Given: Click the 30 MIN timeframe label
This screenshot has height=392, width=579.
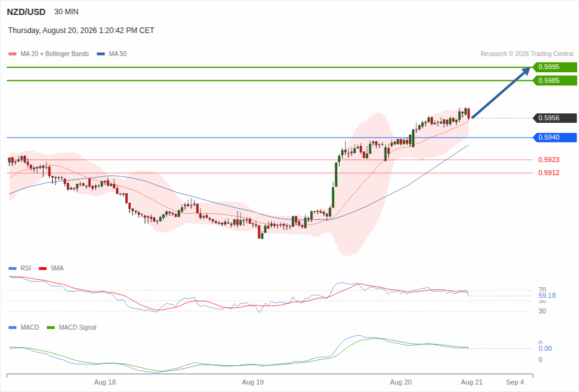Looking at the screenshot, I should 67,12.
